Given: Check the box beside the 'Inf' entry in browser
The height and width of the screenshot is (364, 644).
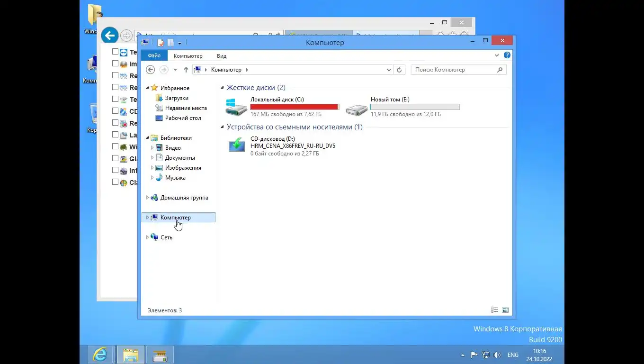Looking at the screenshot, I should [115, 170].
